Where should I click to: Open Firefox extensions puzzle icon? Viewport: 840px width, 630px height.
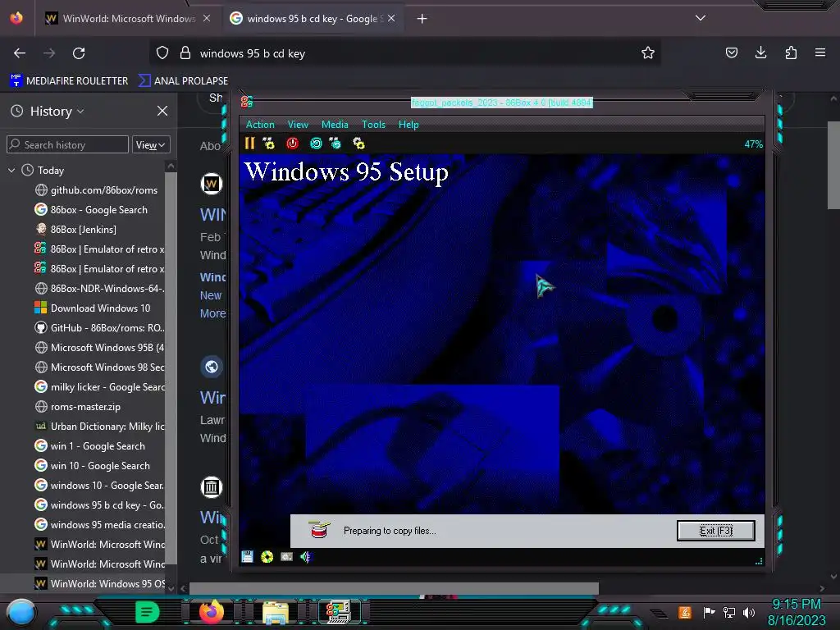(791, 52)
